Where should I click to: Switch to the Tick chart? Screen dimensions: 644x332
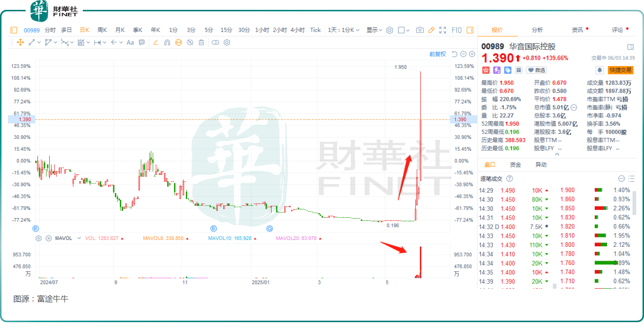pyautogui.click(x=315, y=30)
